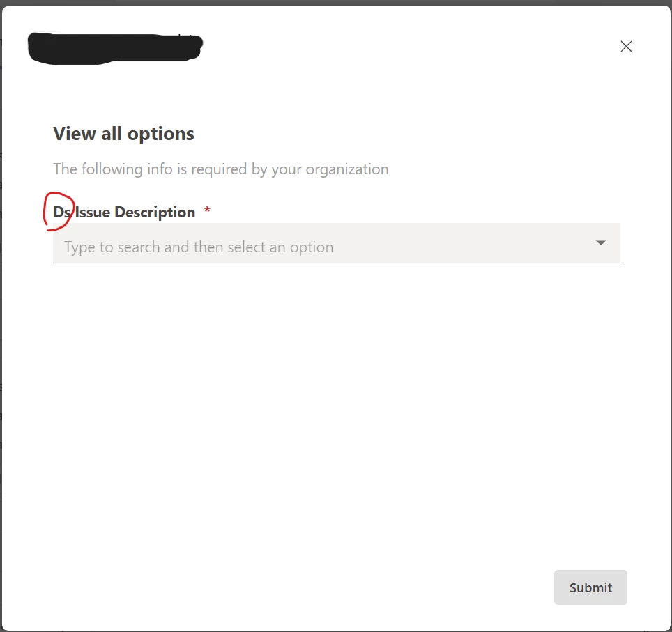The height and width of the screenshot is (632, 672).
Task: Click the word 'option' in the placeholder text
Action: [312, 247]
